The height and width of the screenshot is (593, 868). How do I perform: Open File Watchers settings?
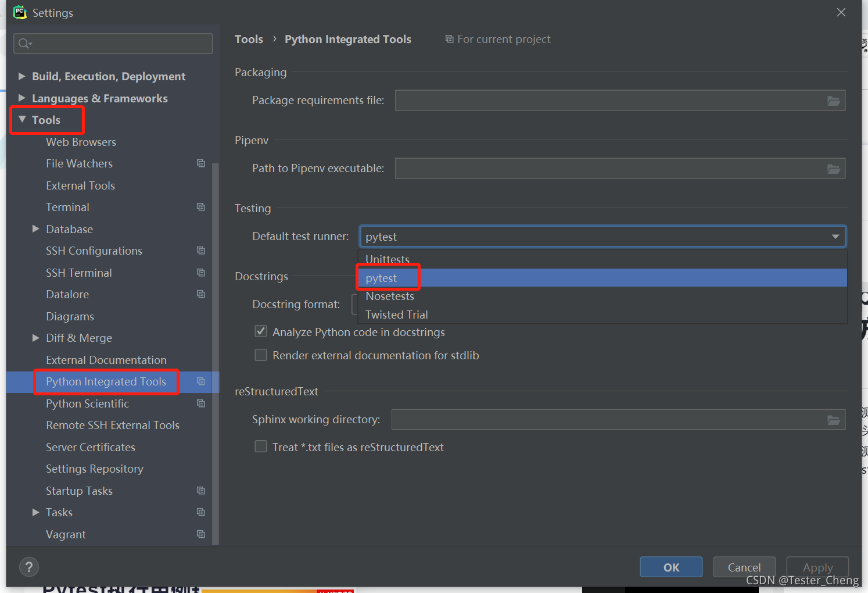79,163
